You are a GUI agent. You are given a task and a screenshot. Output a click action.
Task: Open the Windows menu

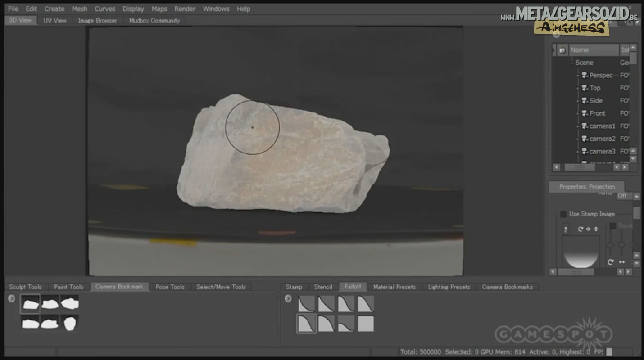[x=216, y=9]
